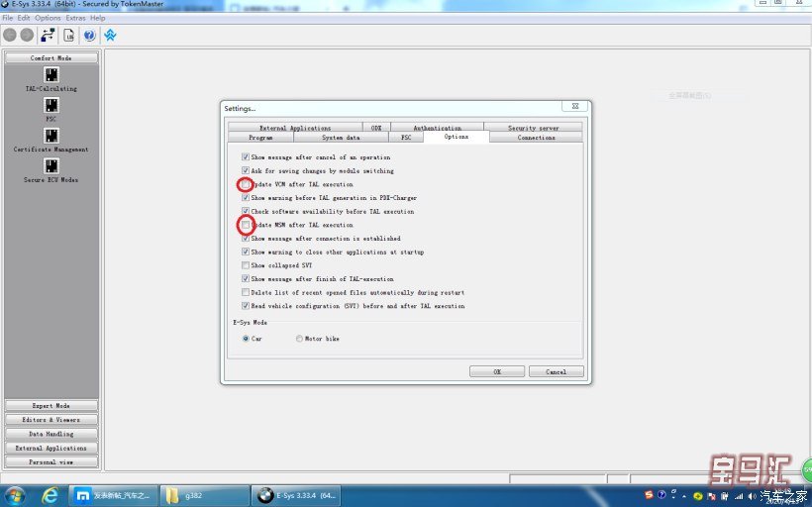This screenshot has height=507, width=812.
Task: Click the connection toolbar icon
Action: pyautogui.click(x=49, y=35)
